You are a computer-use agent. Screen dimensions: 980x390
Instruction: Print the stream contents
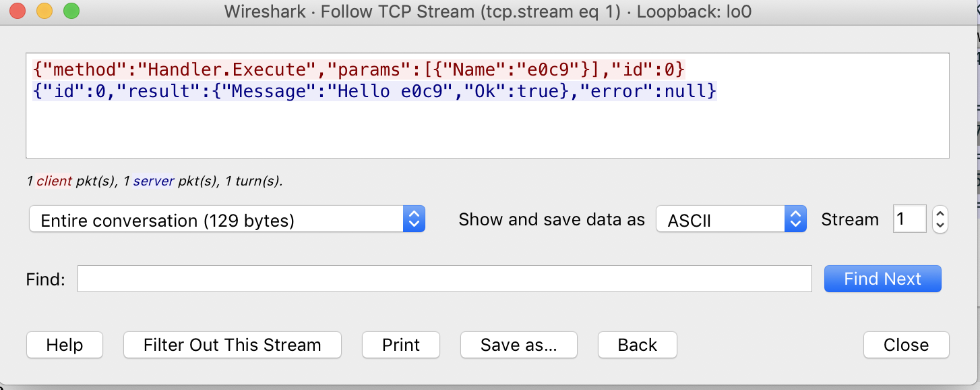(401, 345)
